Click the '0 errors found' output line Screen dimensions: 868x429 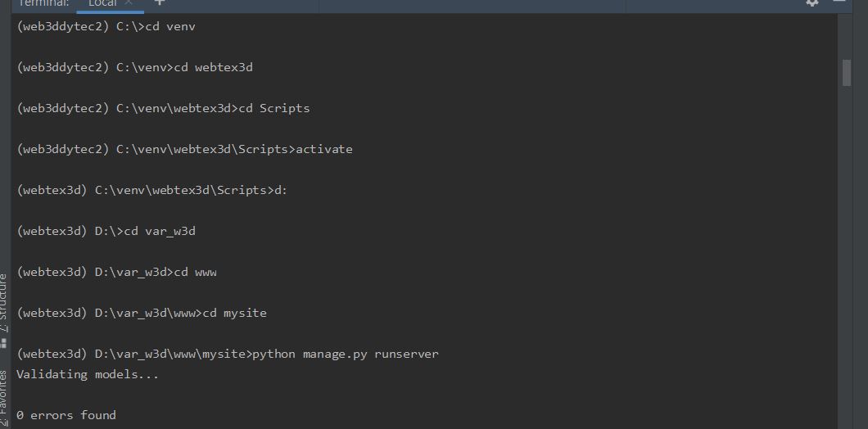[66, 415]
